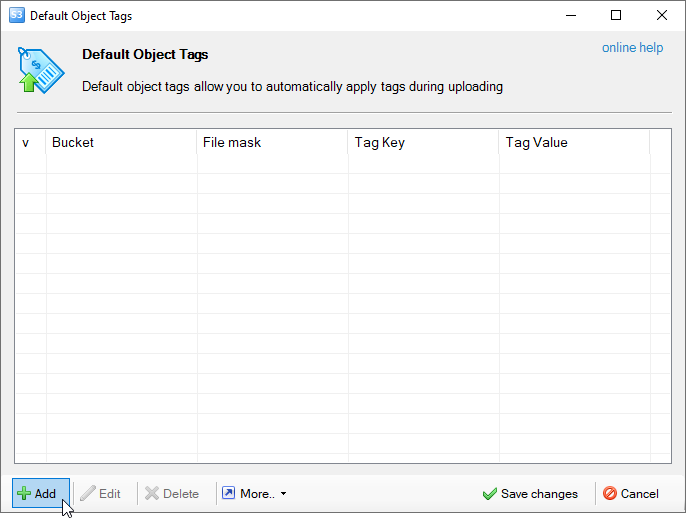686x531 pixels.
Task: Minimize the Default Object Tags window
Action: click(x=571, y=15)
